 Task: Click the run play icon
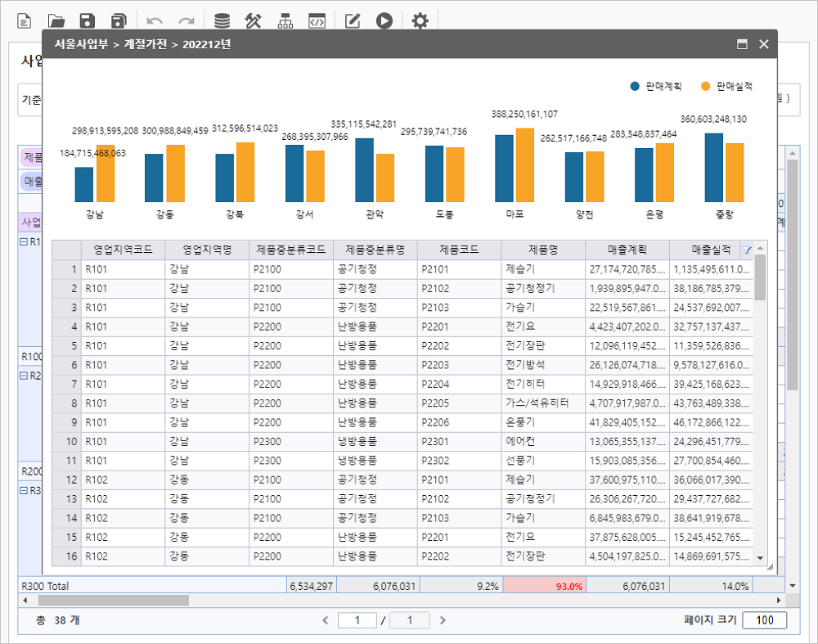pyautogui.click(x=384, y=20)
